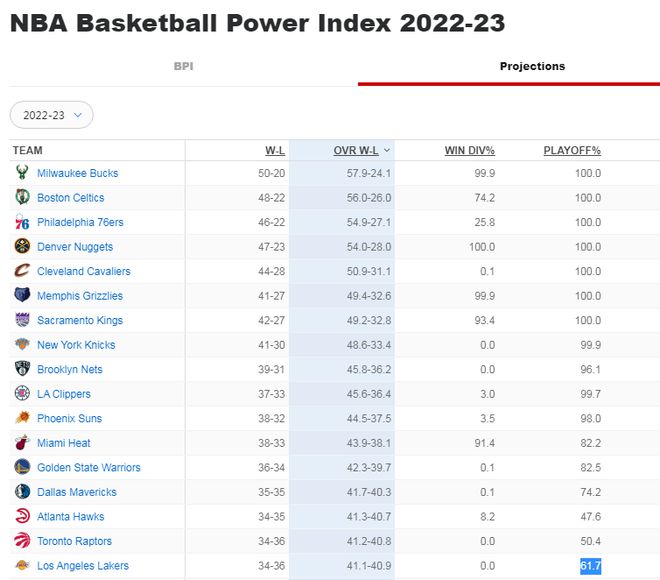This screenshot has height=580, width=660.
Task: Open the Brooklyn Nets team link
Action: click(69, 369)
